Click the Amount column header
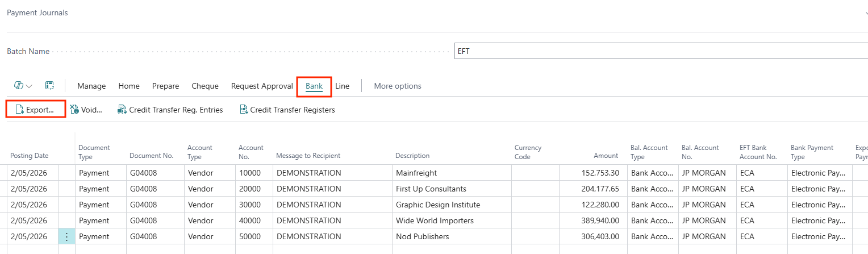The image size is (868, 254). pos(606,156)
